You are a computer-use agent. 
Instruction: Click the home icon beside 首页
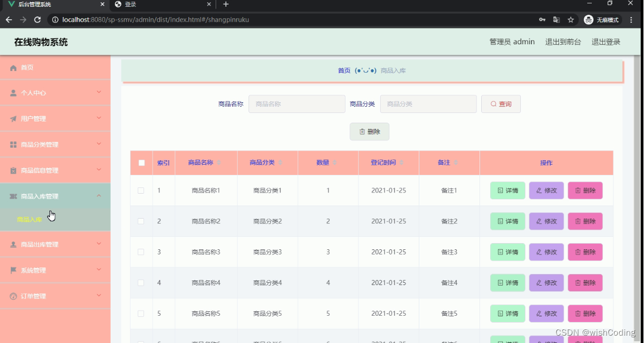click(x=14, y=67)
